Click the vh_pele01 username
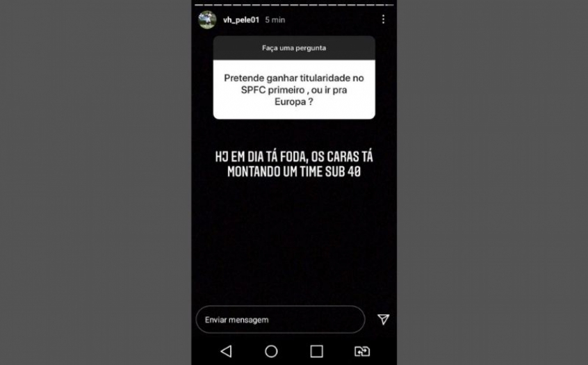 coord(241,20)
